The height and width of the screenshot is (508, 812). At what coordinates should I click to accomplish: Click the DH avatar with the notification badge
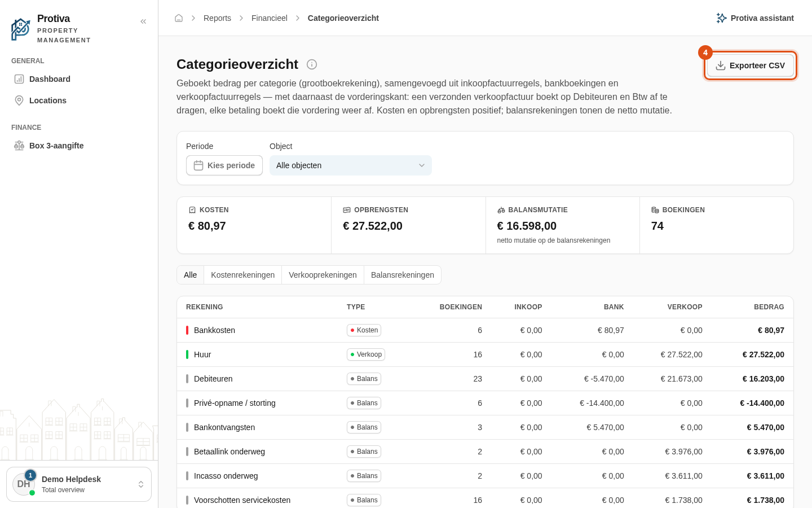tap(24, 484)
